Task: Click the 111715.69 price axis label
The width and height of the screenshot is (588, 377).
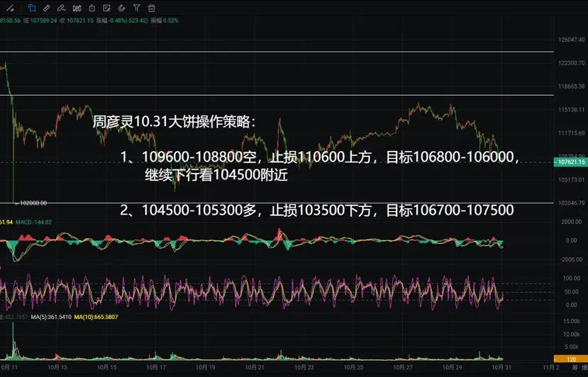Action: click(x=571, y=133)
